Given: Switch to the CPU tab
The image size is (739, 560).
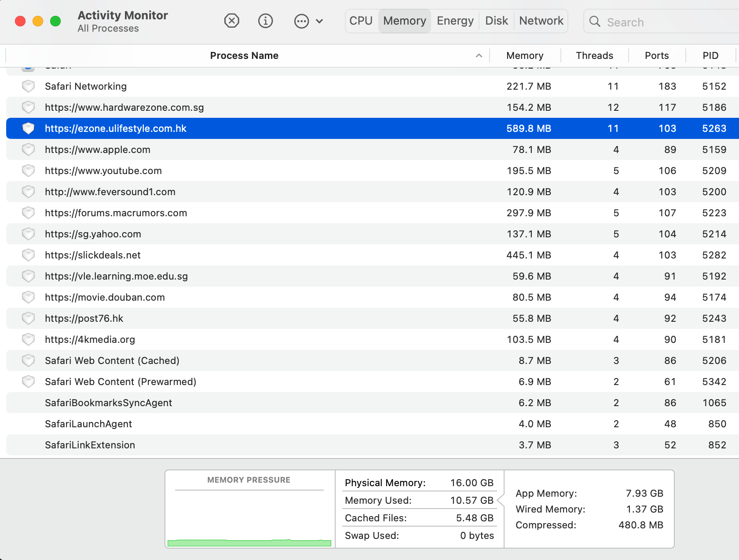Looking at the screenshot, I should point(361,21).
